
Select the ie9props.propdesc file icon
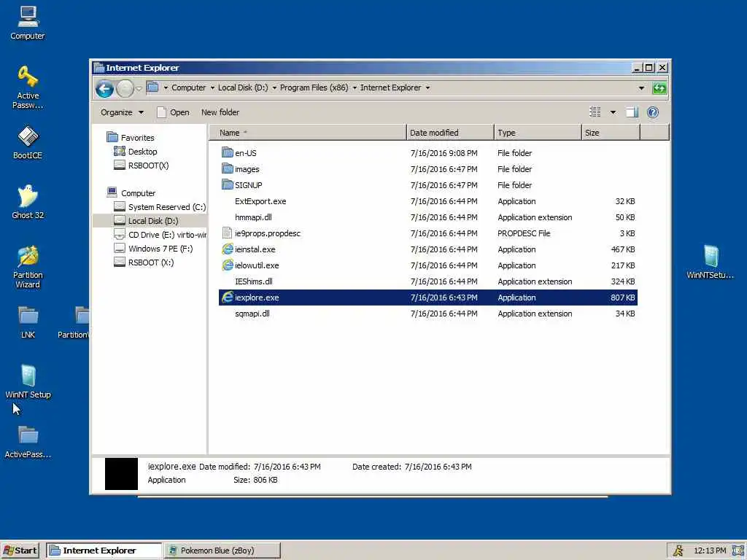click(228, 233)
